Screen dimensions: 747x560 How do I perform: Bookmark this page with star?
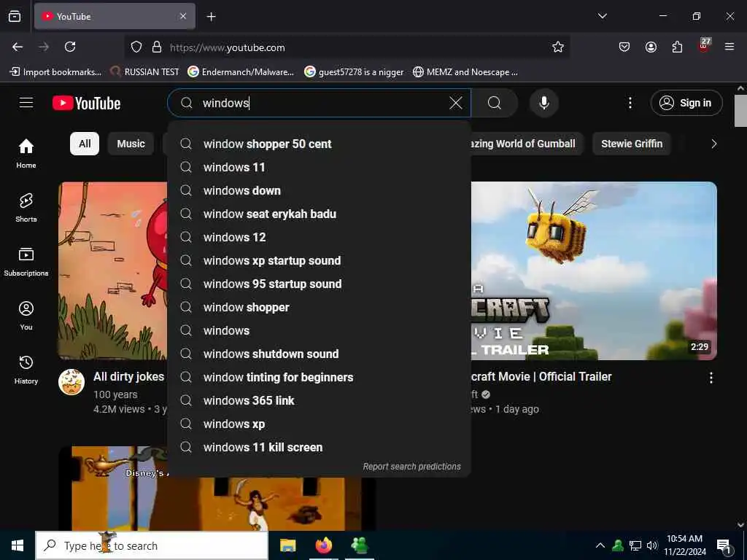[558, 47]
